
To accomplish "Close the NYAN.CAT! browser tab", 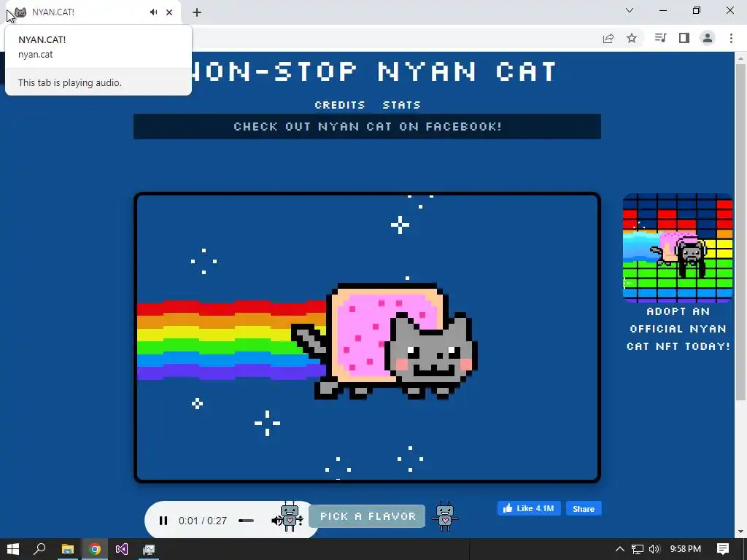I will click(x=169, y=12).
